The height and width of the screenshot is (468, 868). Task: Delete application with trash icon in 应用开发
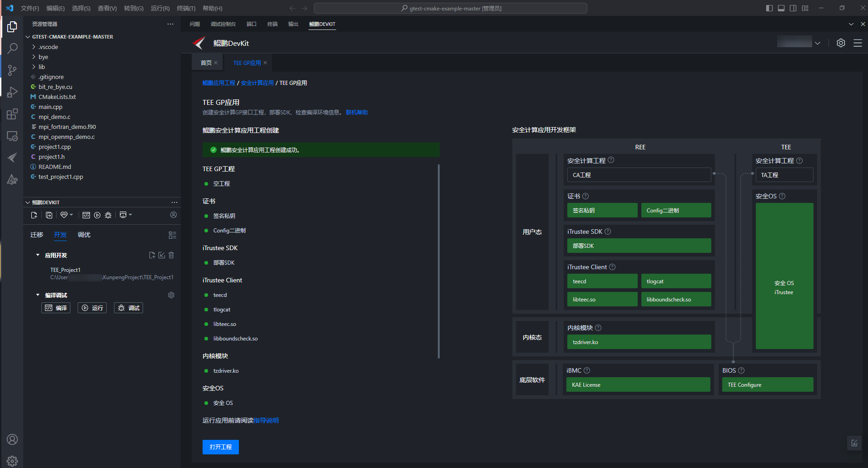[x=171, y=255]
